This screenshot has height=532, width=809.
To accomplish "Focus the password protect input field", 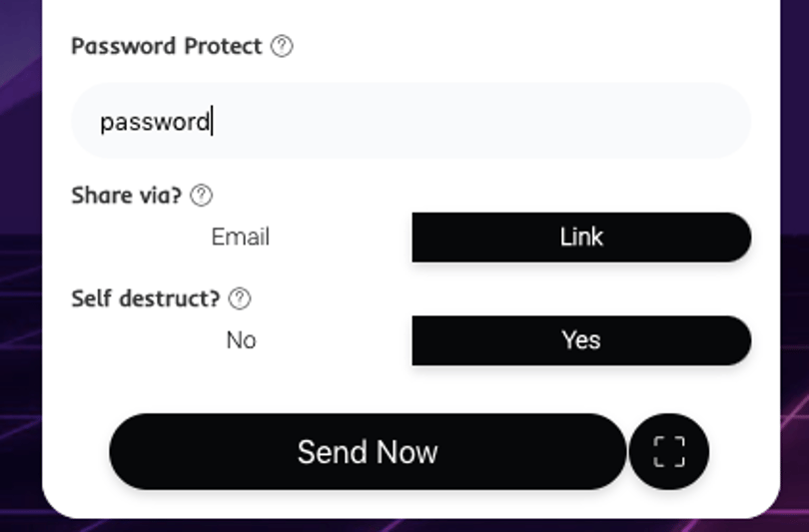I will tap(411, 121).
